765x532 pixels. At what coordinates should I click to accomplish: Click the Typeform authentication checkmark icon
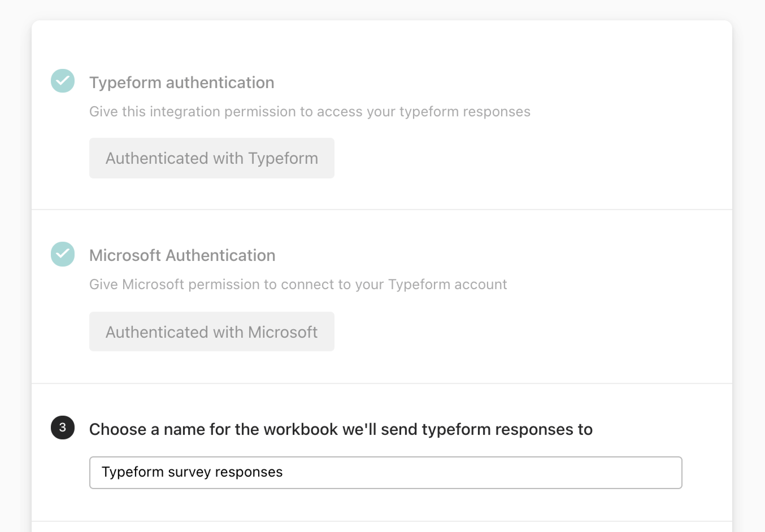[x=63, y=81]
